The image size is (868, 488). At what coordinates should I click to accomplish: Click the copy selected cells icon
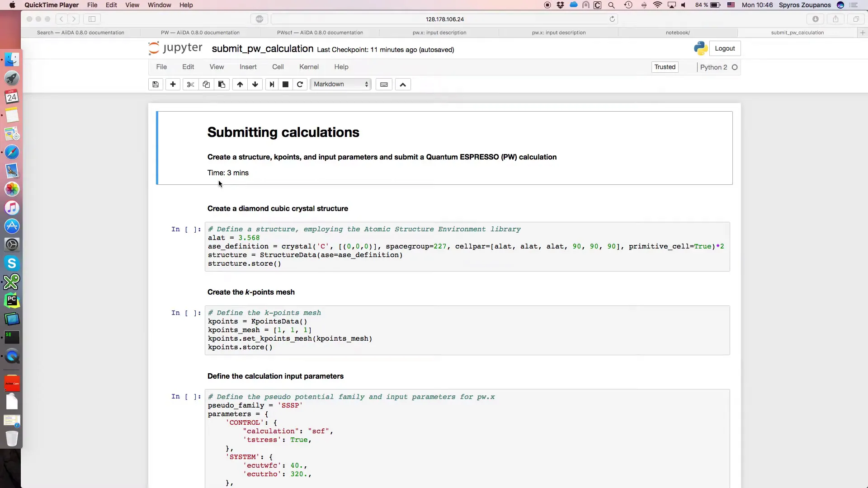click(206, 84)
